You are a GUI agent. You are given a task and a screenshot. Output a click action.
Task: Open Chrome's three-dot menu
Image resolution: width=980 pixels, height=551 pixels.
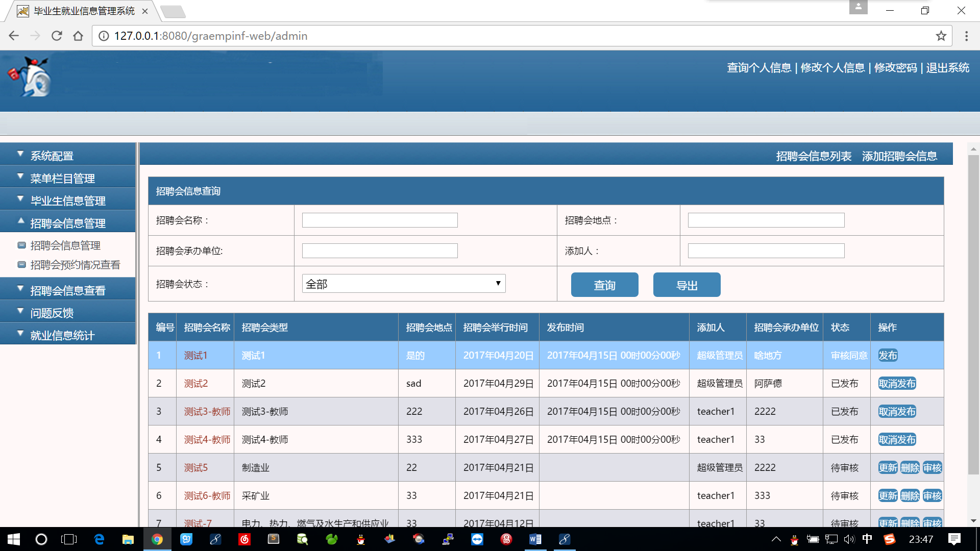point(966,36)
